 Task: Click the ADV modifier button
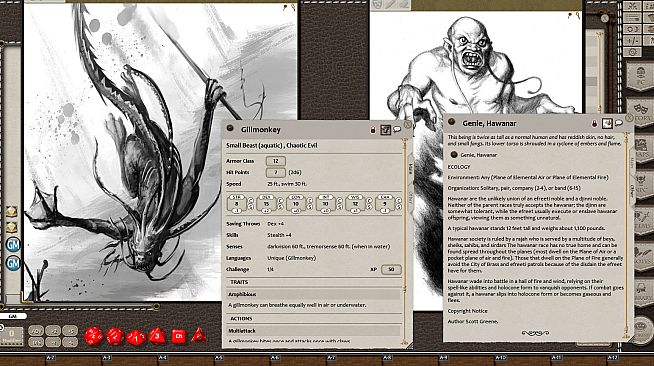(36, 331)
